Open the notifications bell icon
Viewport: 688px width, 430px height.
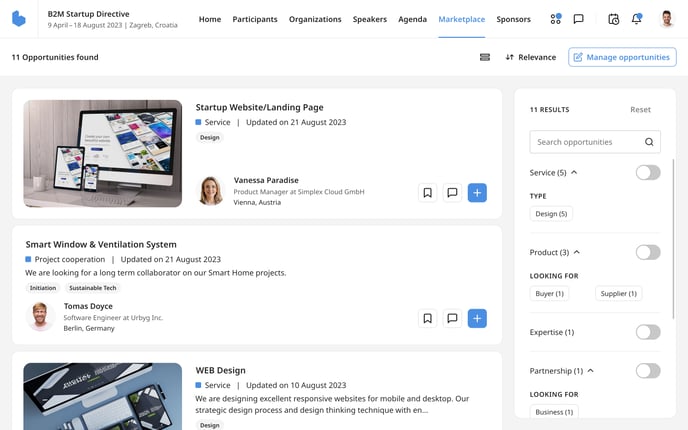click(x=636, y=19)
